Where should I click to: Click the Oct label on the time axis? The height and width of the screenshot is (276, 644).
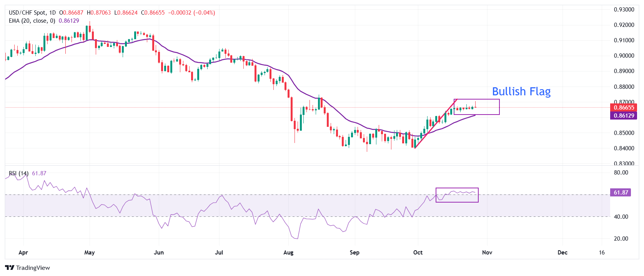(x=418, y=253)
